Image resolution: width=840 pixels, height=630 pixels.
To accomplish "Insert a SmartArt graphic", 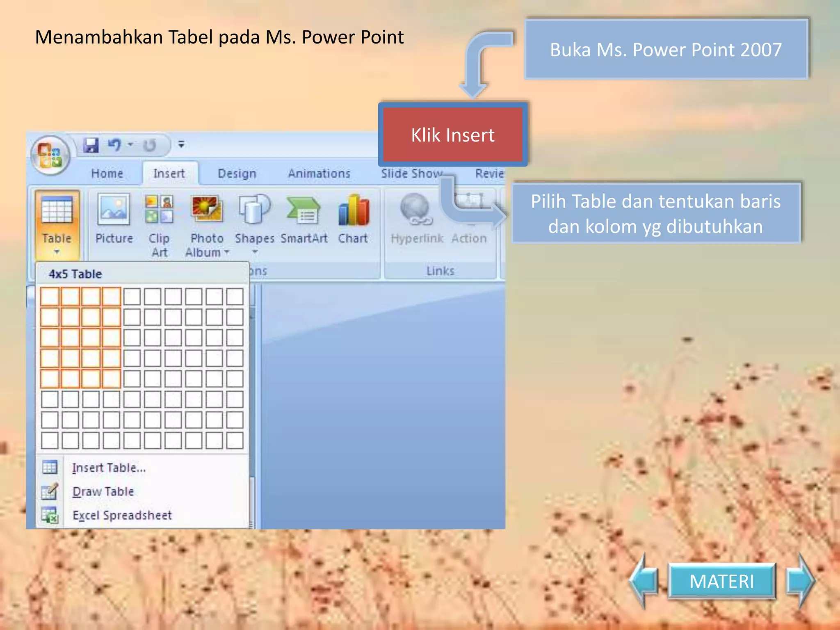I will coord(304,219).
